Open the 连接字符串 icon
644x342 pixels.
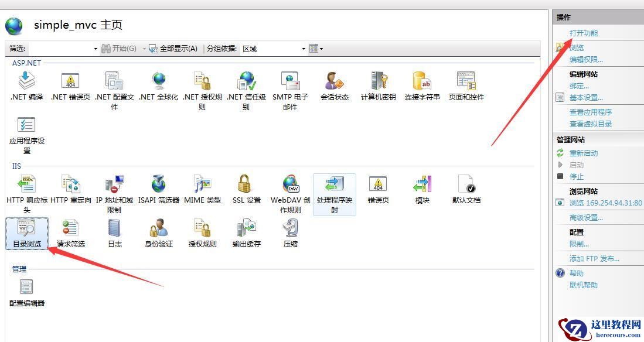[x=422, y=80]
